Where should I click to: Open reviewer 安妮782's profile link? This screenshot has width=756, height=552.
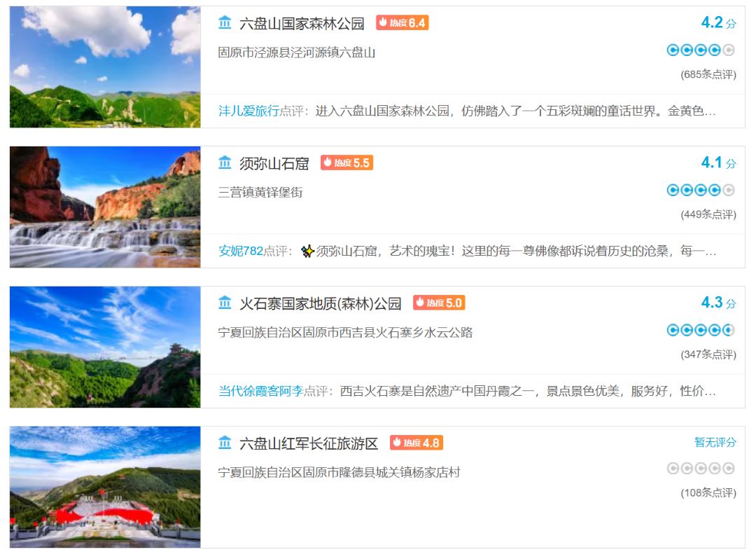(241, 251)
